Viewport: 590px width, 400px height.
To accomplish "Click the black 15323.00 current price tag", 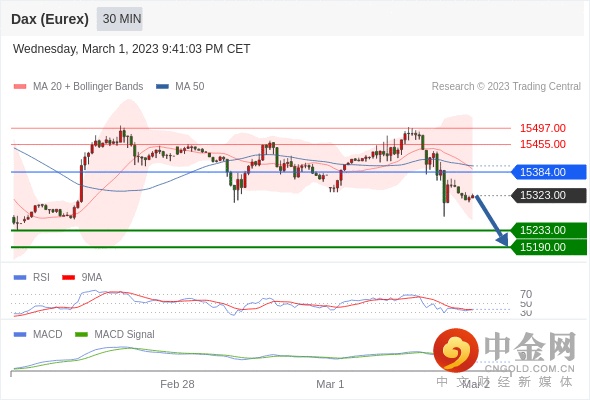I will pyautogui.click(x=549, y=195).
